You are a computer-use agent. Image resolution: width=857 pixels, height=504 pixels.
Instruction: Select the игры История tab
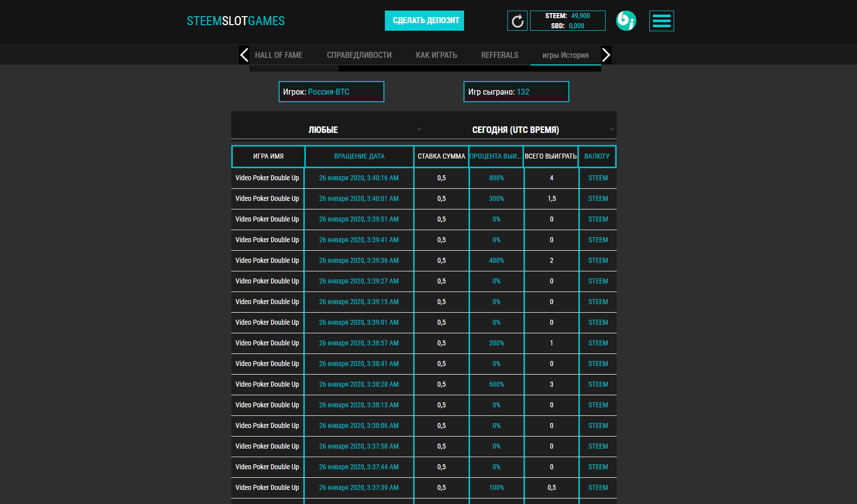(x=565, y=55)
